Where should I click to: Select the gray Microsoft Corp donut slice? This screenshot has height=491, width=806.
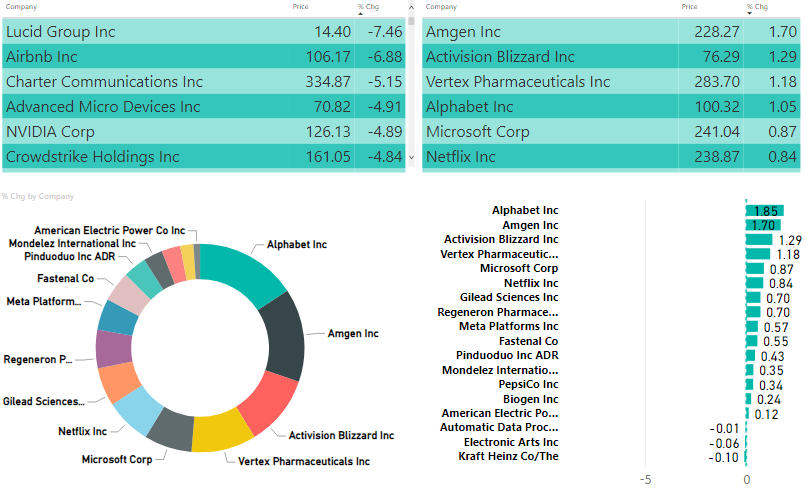point(171,428)
